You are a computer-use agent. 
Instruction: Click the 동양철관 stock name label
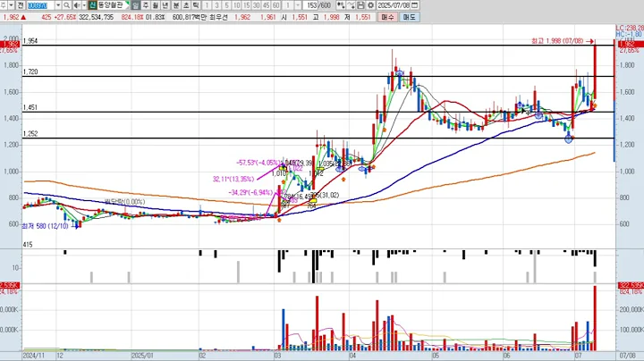[x=110, y=5]
